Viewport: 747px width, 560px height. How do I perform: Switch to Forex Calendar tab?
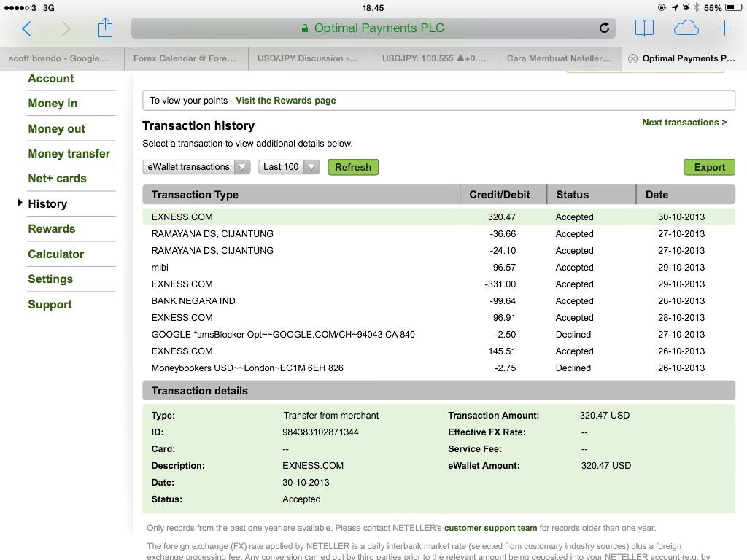click(186, 58)
